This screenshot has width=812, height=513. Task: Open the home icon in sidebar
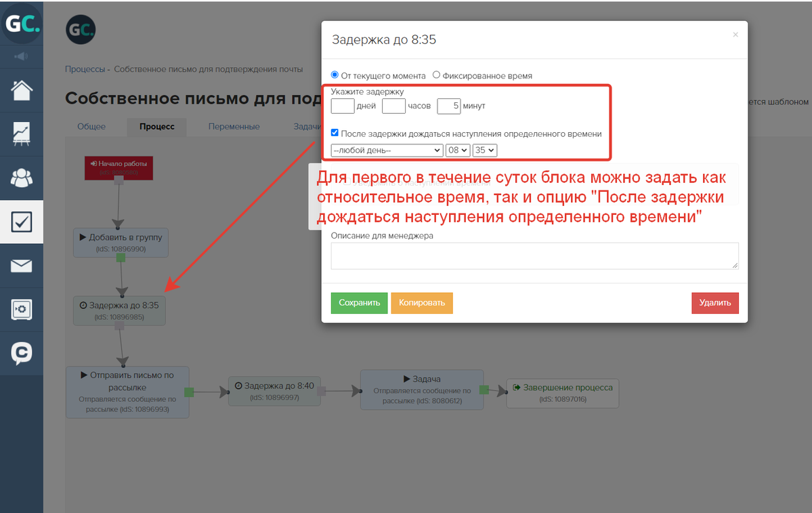click(x=22, y=91)
